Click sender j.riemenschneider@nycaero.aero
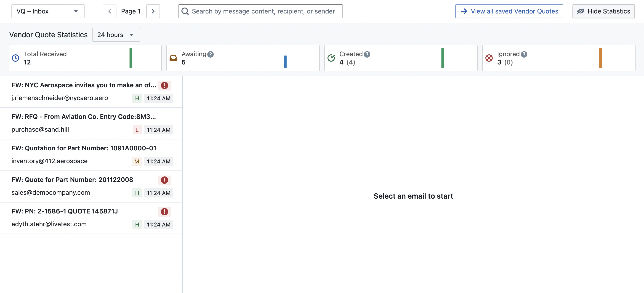This screenshot has height=293, width=644. coord(60,98)
